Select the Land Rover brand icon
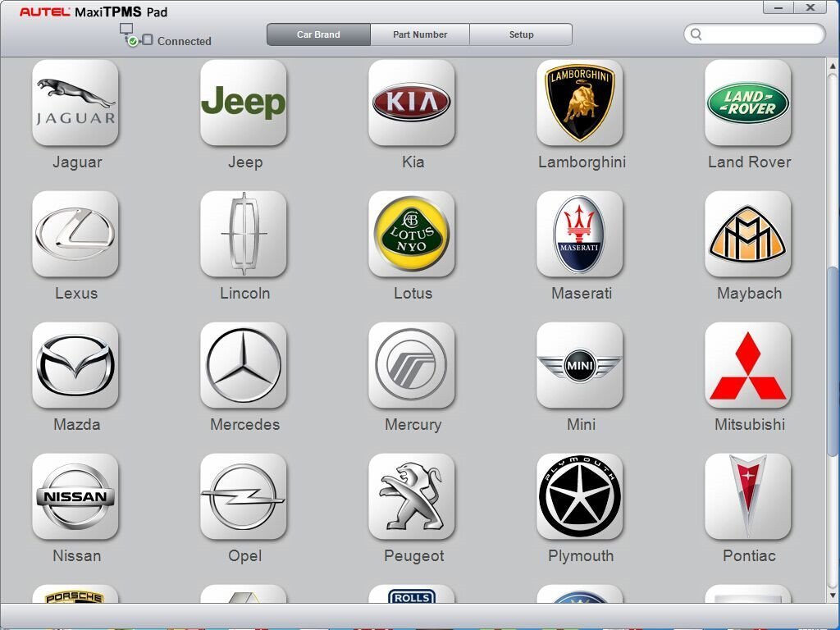The image size is (840, 630). coord(748,103)
